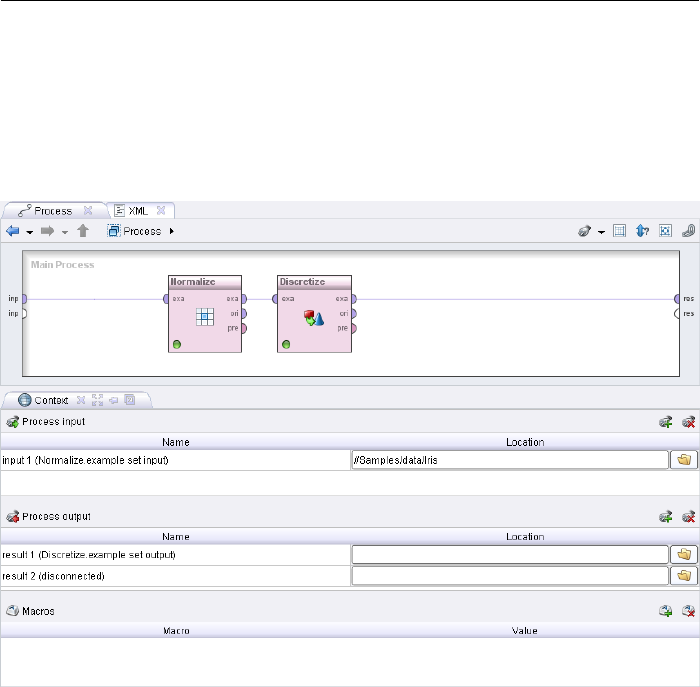
Task: Go up one level with the up arrow
Action: pyautogui.click(x=83, y=231)
